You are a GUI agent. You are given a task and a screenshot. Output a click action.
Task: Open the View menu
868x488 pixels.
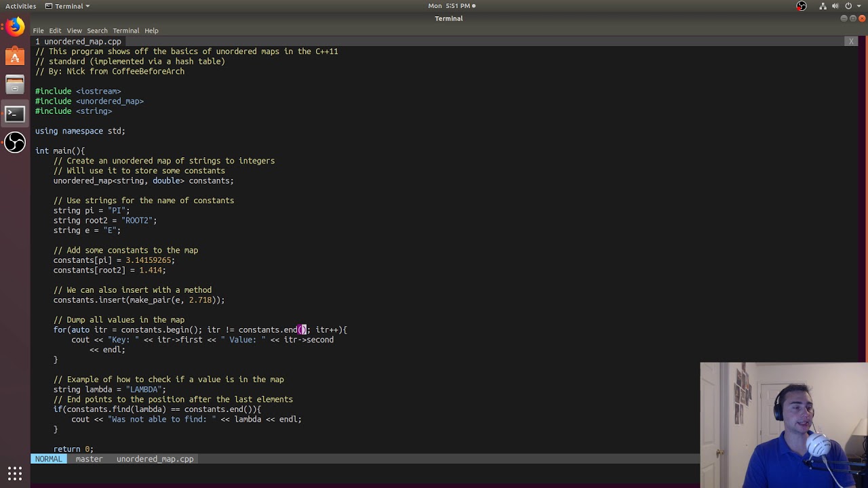pos(74,30)
